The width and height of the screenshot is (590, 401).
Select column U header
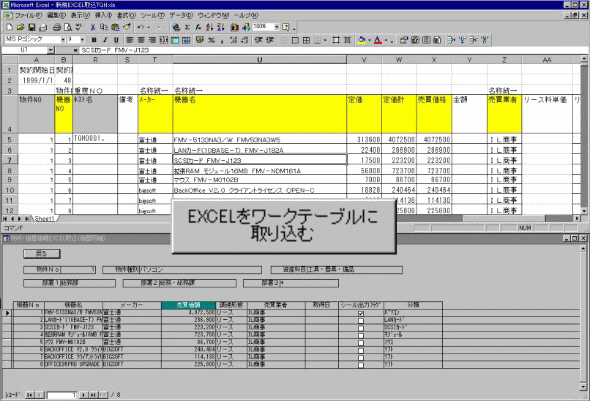coord(259,59)
